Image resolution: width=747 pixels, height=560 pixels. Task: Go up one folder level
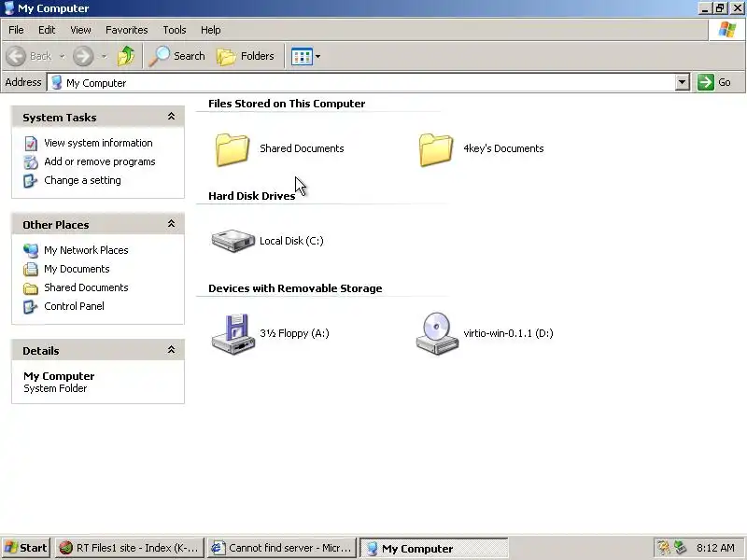point(126,56)
